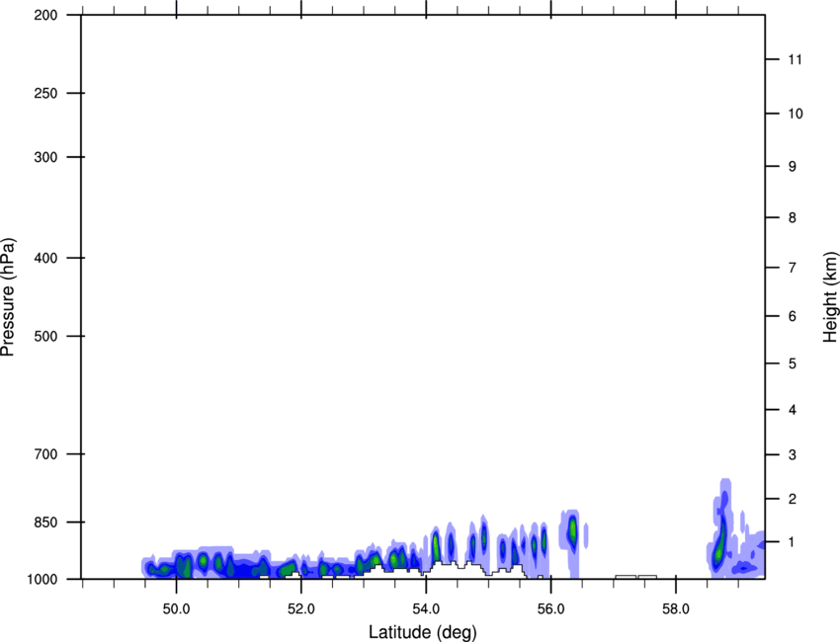The height and width of the screenshot is (642, 840).
Task: Click the height label 8
Action: (793, 217)
